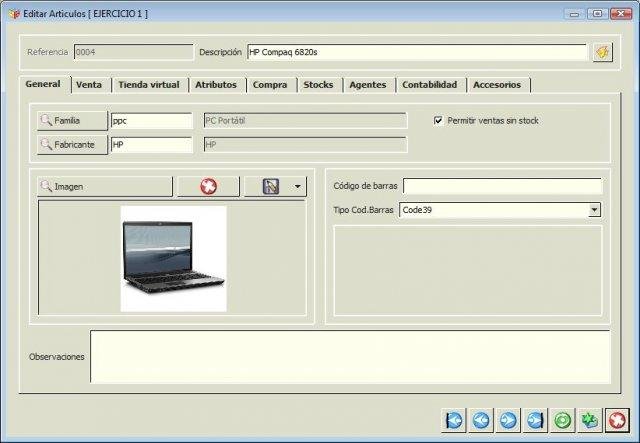
Task: Click the Código de barras input field
Action: coord(502,186)
